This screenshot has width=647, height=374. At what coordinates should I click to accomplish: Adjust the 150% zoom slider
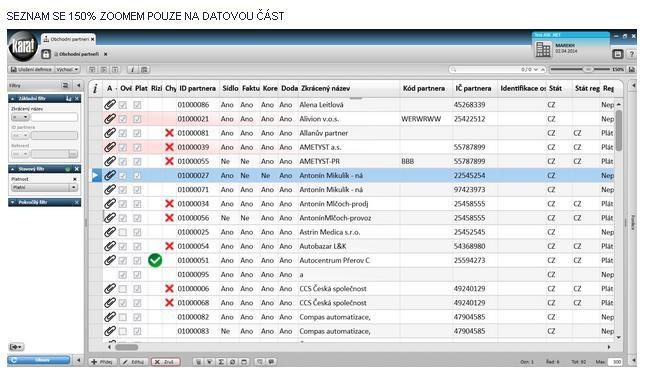pos(588,69)
